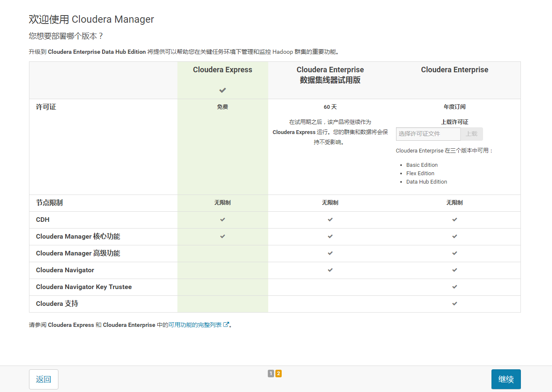The image size is (552, 392).
Task: Click 核心功能 checkmark in Cloudera Express column
Action: point(222,237)
